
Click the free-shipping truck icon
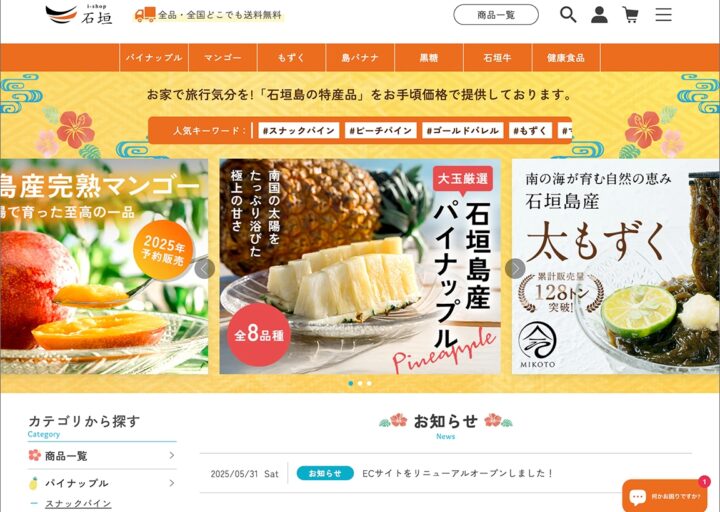click(145, 15)
